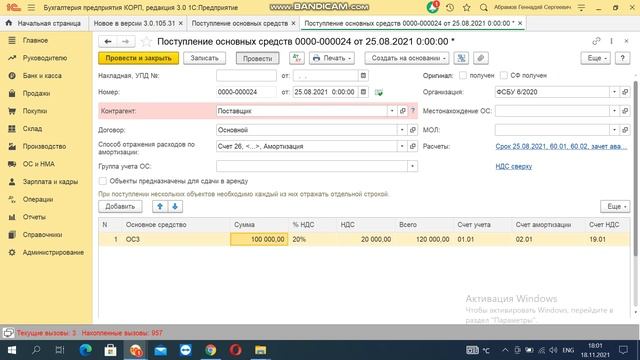The width and height of the screenshot is (640, 360).
Task: Go back with the left arrow
Action: point(108,41)
